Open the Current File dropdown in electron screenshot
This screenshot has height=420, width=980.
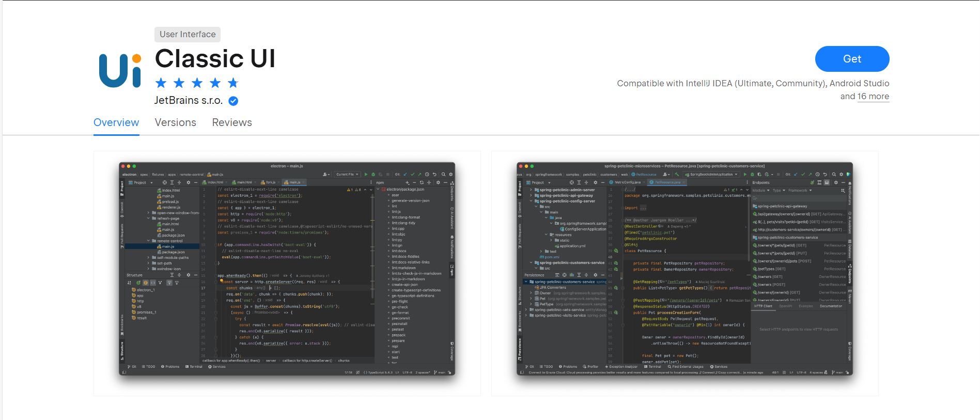pyautogui.click(x=347, y=175)
